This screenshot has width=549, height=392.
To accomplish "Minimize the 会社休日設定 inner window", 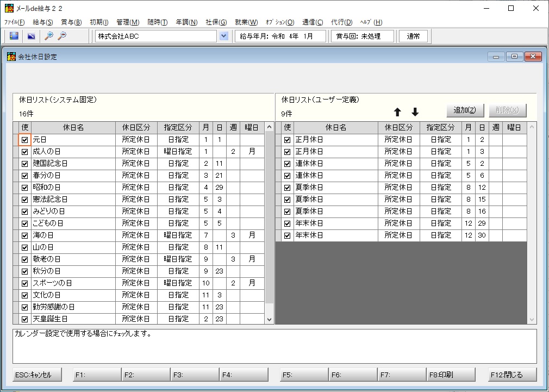I will pyautogui.click(x=496, y=57).
